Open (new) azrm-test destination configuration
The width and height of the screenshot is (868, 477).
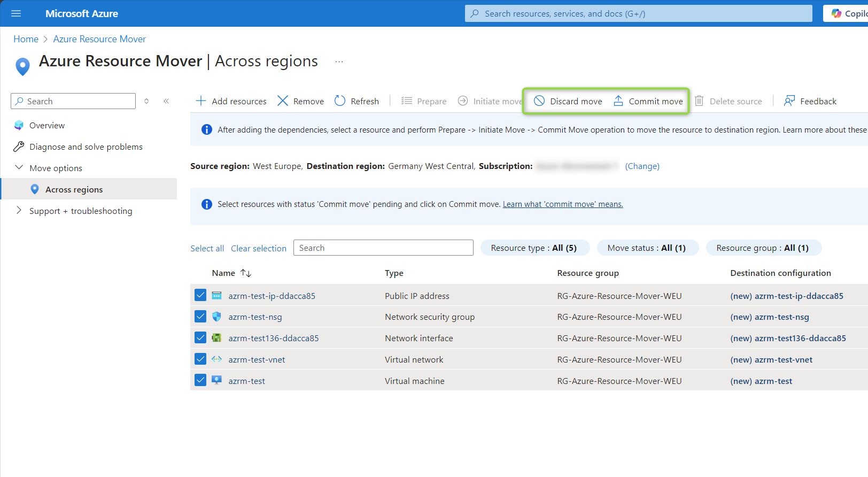pos(761,381)
